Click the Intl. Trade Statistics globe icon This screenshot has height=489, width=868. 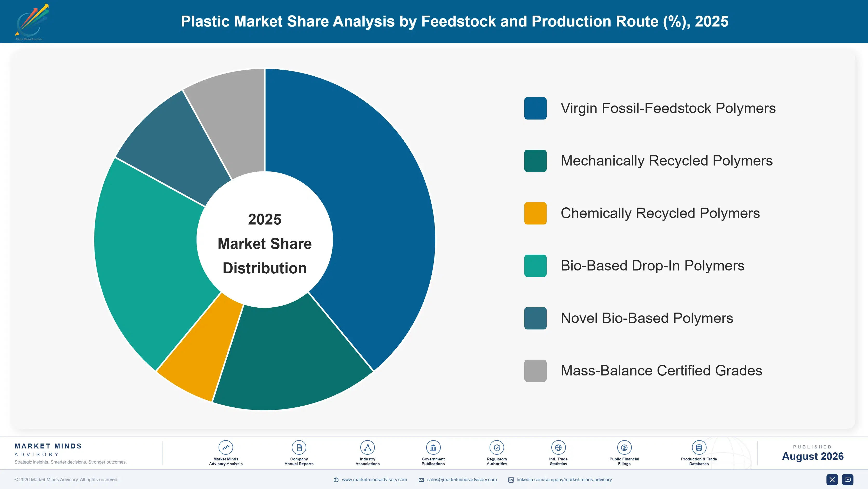tap(558, 447)
